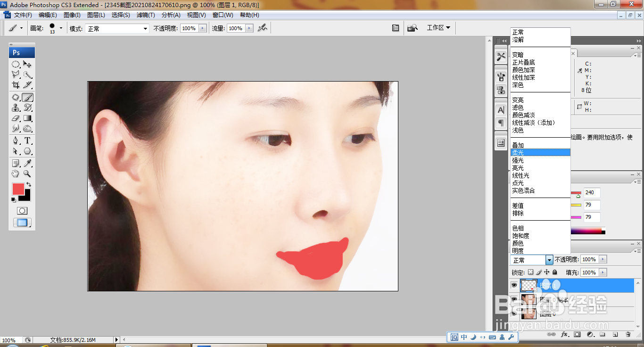Open the layer blend mode dropdown arrow
The height and width of the screenshot is (347, 644).
point(549,260)
